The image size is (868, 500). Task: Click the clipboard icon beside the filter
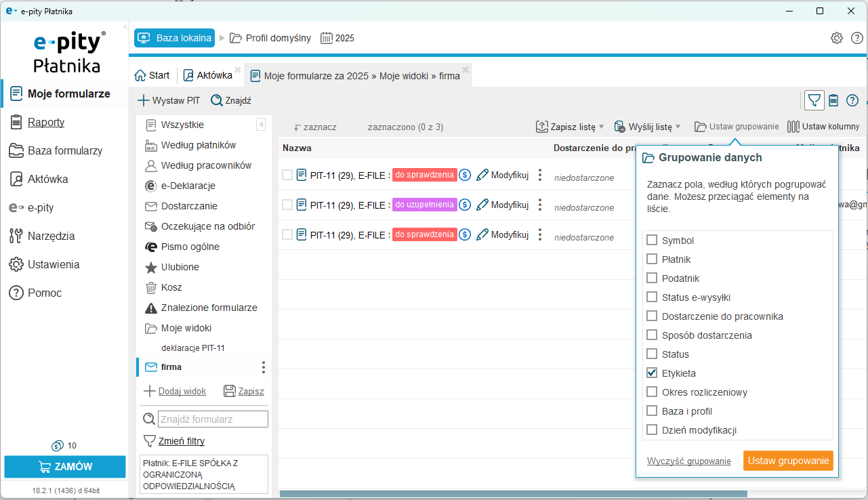pyautogui.click(x=833, y=100)
